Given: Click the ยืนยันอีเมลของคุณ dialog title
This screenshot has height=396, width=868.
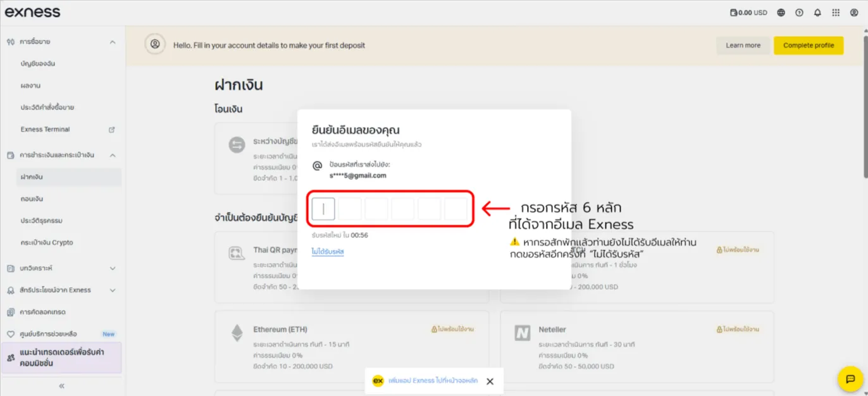Looking at the screenshot, I should pyautogui.click(x=356, y=130).
